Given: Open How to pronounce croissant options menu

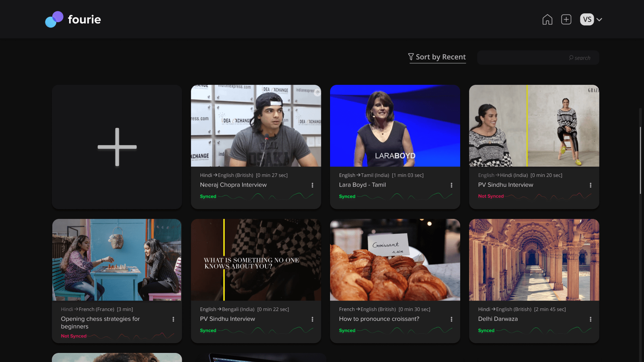Looking at the screenshot, I should click(451, 319).
